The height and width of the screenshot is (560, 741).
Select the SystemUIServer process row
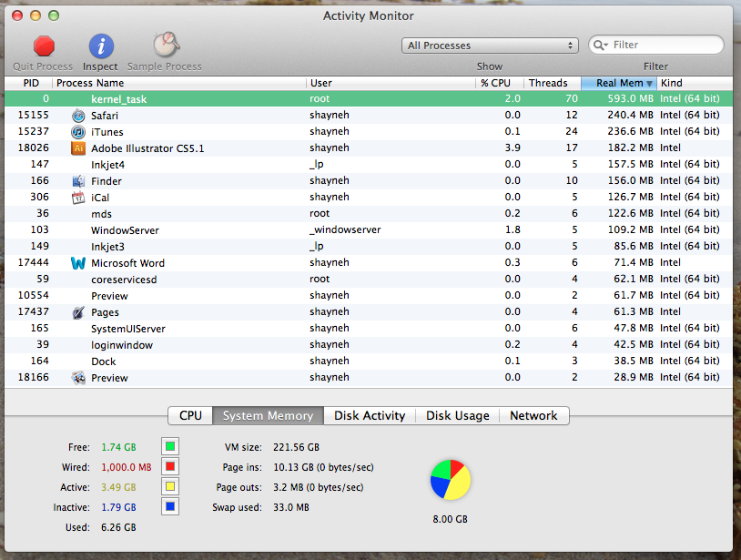coord(369,329)
